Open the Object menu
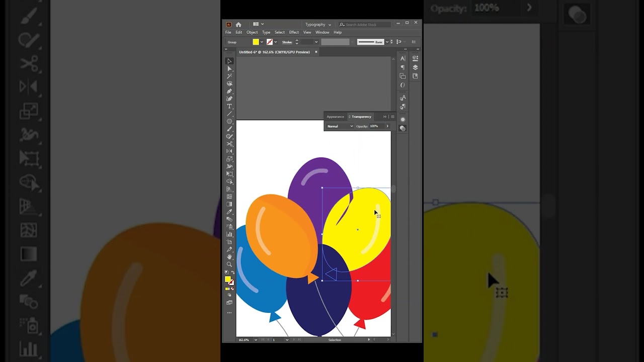 (252, 32)
